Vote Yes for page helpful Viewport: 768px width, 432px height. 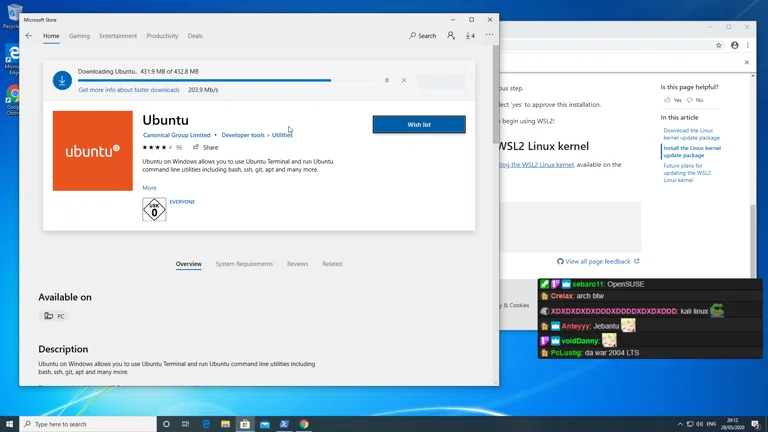tap(673, 100)
